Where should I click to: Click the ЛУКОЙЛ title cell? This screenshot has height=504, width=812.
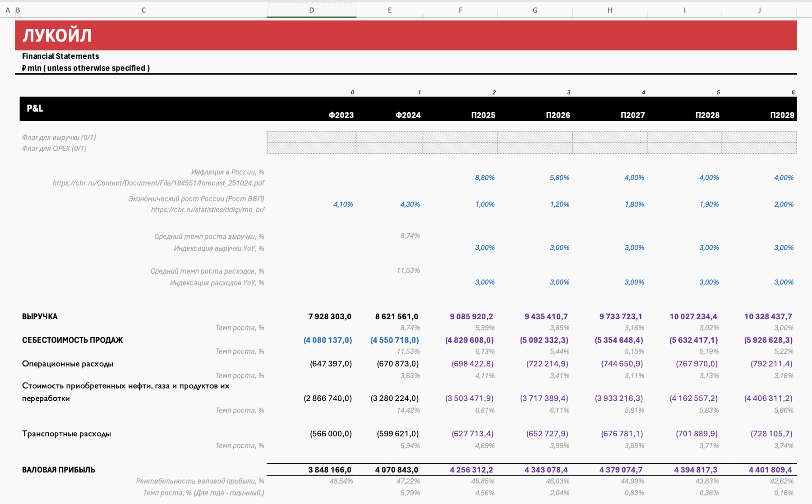57,35
